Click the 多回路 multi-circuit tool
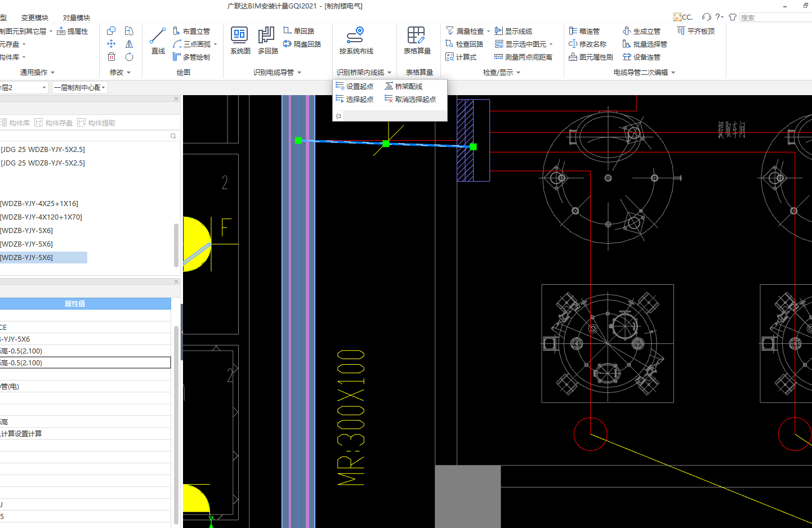The height and width of the screenshot is (528, 812). (x=267, y=41)
